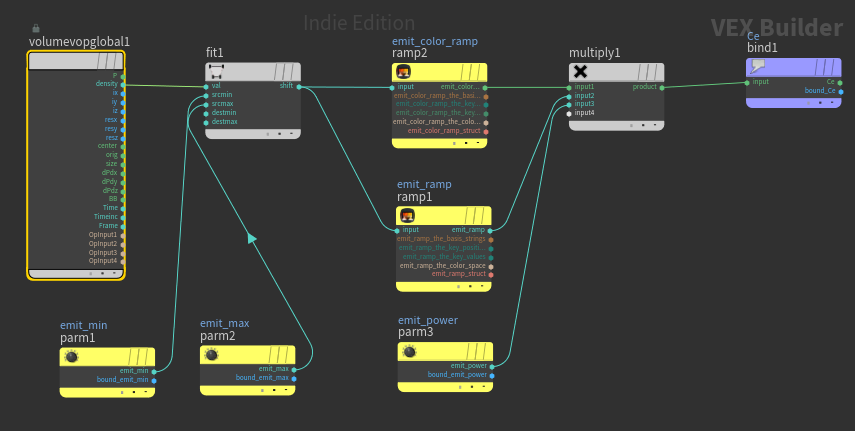Click the multiply1 node X icon
This screenshot has width=855, height=431.
tap(581, 71)
